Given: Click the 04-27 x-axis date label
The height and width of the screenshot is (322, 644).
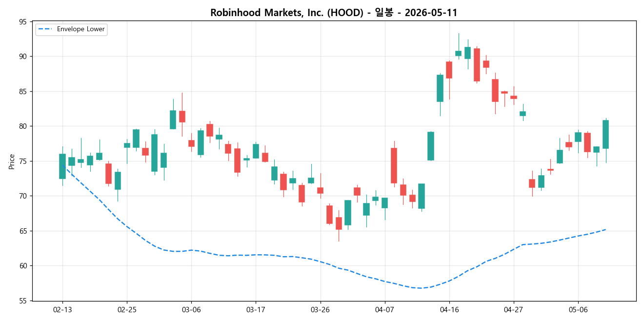Looking at the screenshot, I should [514, 310].
